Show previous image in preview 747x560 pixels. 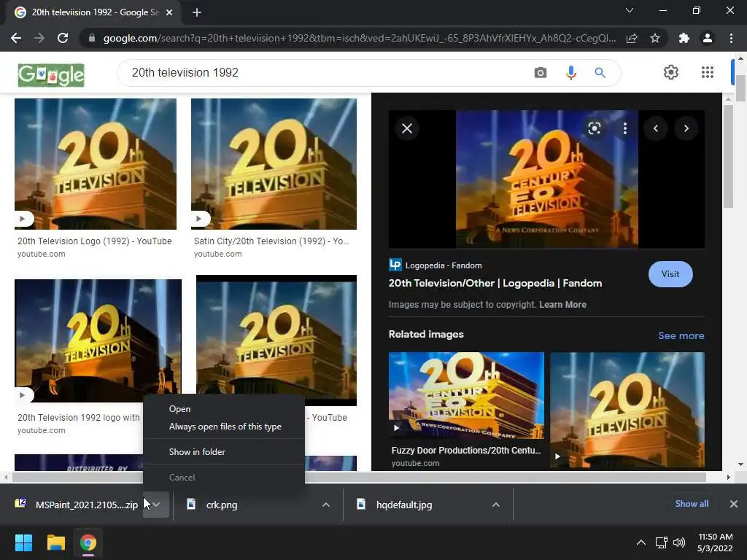pyautogui.click(x=656, y=128)
